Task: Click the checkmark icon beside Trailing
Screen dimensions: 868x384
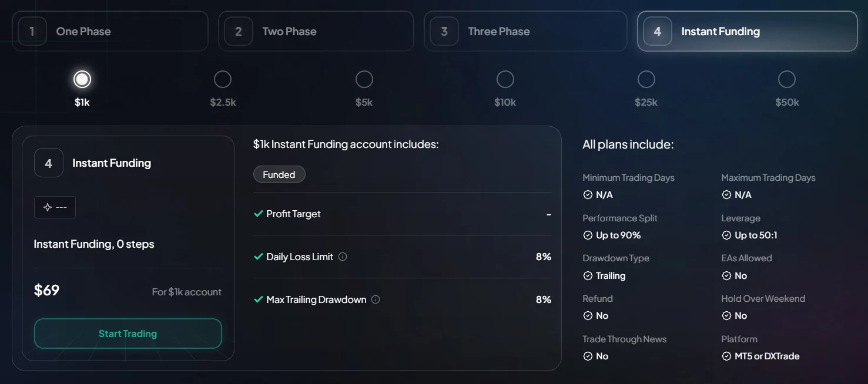Action: (587, 276)
